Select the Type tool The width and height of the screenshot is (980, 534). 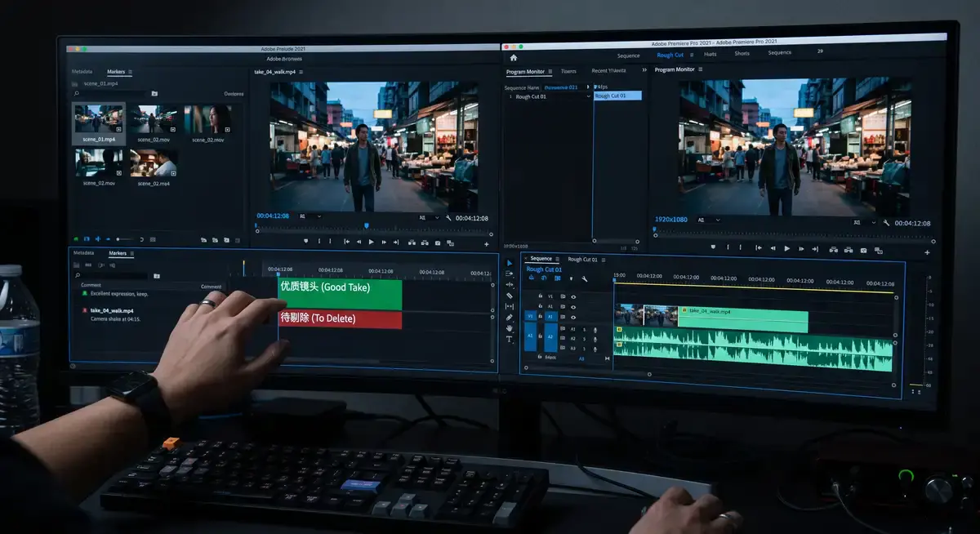(510, 339)
